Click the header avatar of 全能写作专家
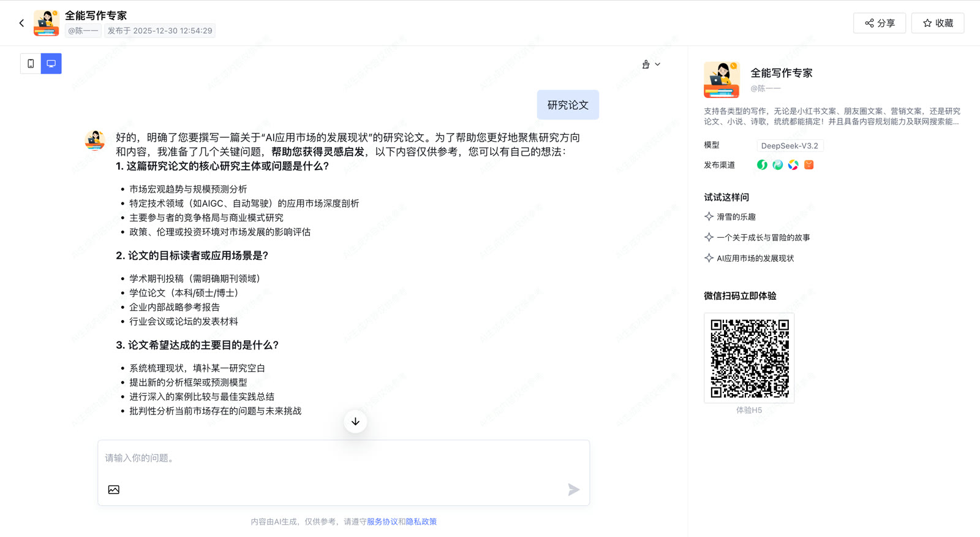The image size is (980, 537). coord(47,23)
